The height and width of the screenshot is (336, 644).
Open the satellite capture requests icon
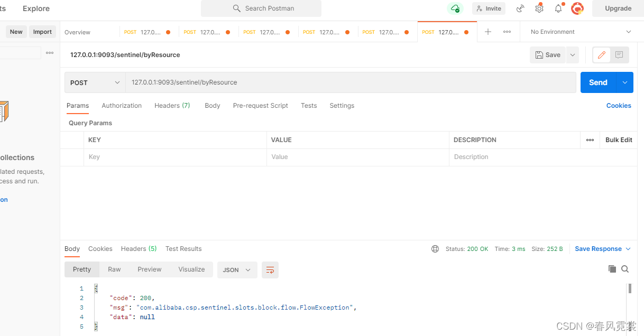click(x=520, y=8)
